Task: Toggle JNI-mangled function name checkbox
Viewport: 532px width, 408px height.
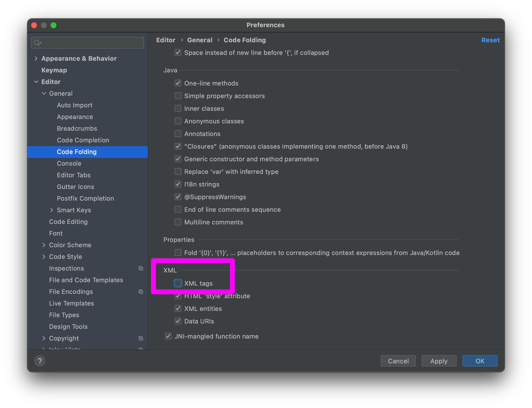Action: pyautogui.click(x=168, y=336)
